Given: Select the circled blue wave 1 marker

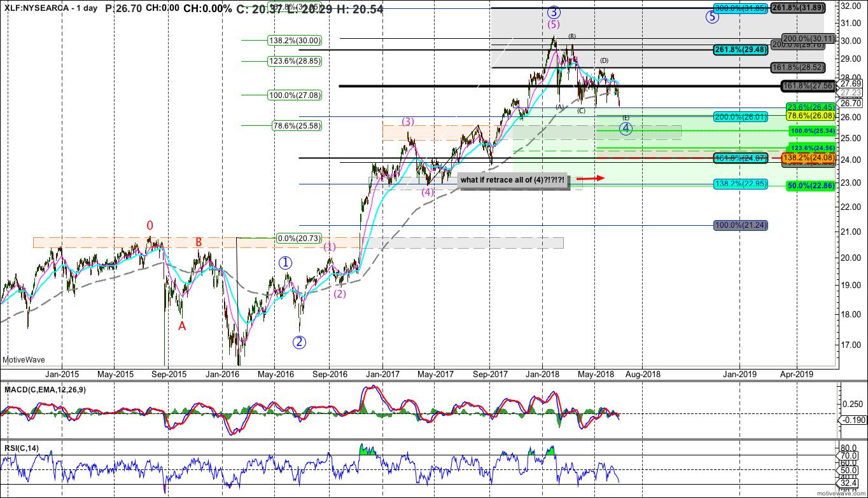Looking at the screenshot, I should click(286, 262).
